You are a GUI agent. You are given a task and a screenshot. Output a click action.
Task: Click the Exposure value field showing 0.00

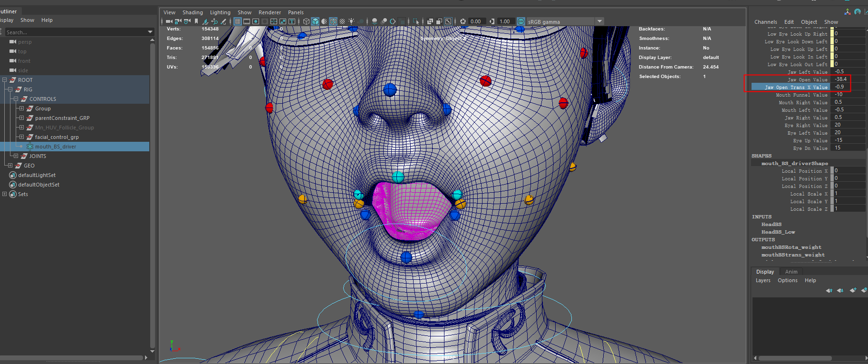[x=476, y=21]
